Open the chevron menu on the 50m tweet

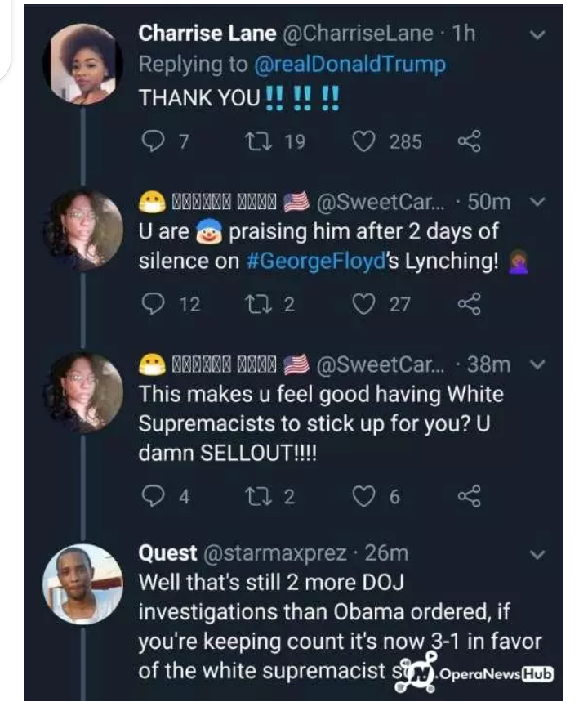click(x=537, y=201)
